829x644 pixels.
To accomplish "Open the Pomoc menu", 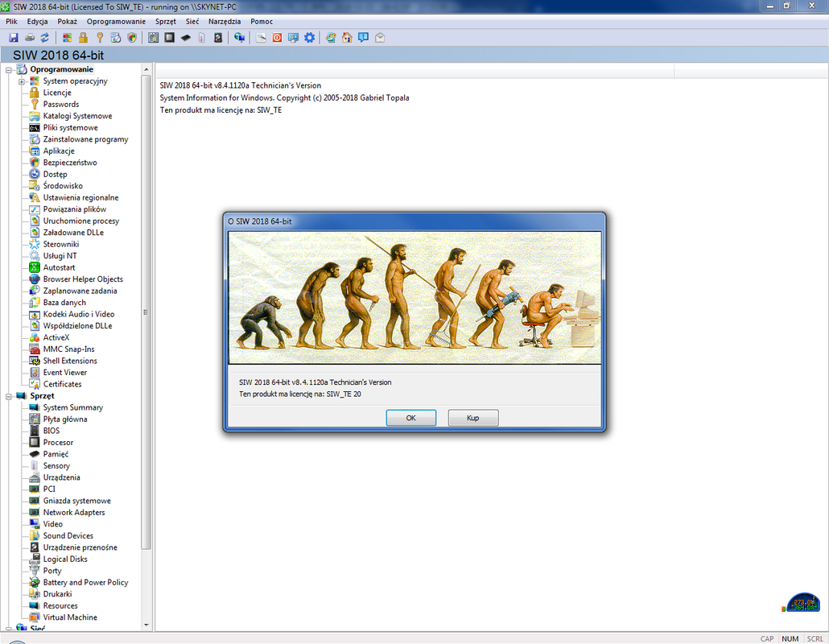I will [262, 22].
